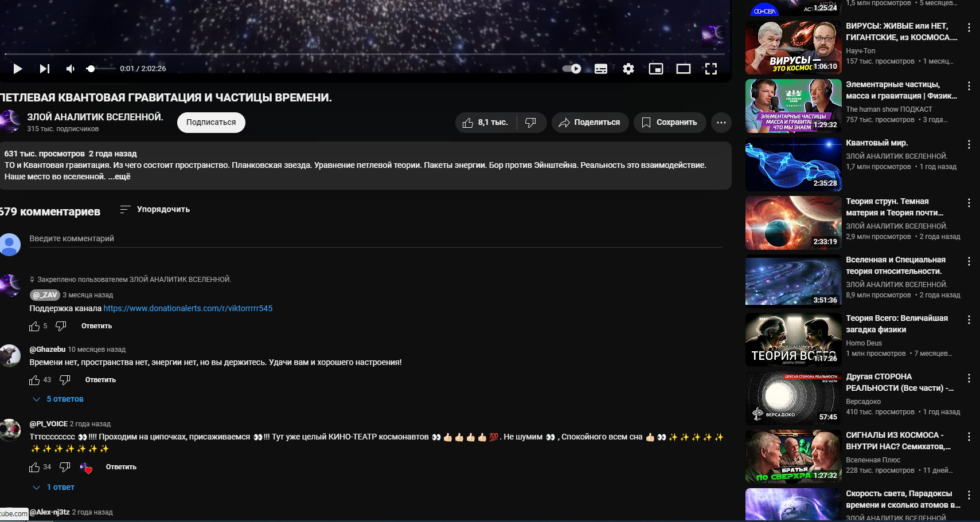Open menu for Теория Всего video
This screenshot has height=522, width=980.
(969, 320)
